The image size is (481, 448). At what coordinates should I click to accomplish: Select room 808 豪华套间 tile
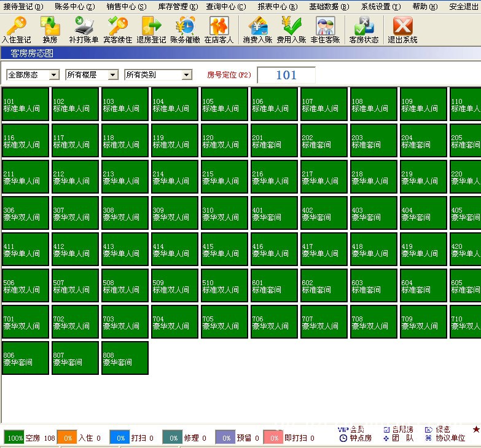point(125,358)
